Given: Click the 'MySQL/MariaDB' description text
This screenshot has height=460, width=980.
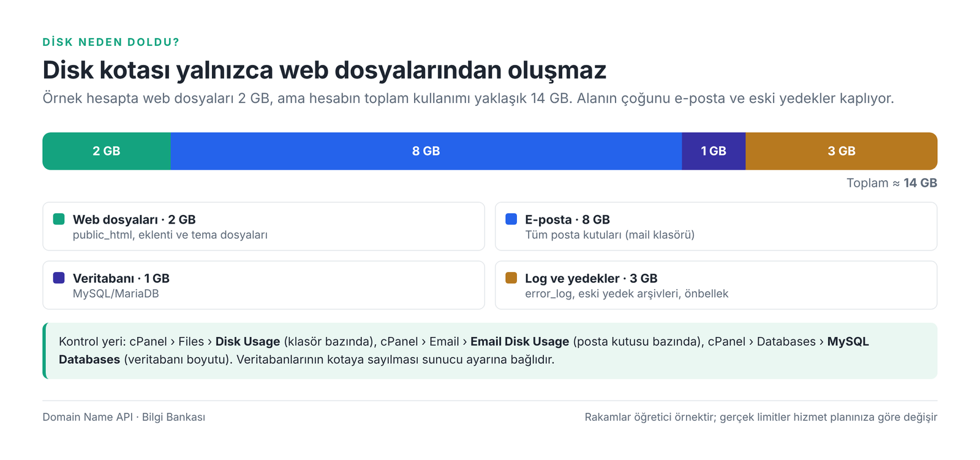Looking at the screenshot, I should pos(116,294).
